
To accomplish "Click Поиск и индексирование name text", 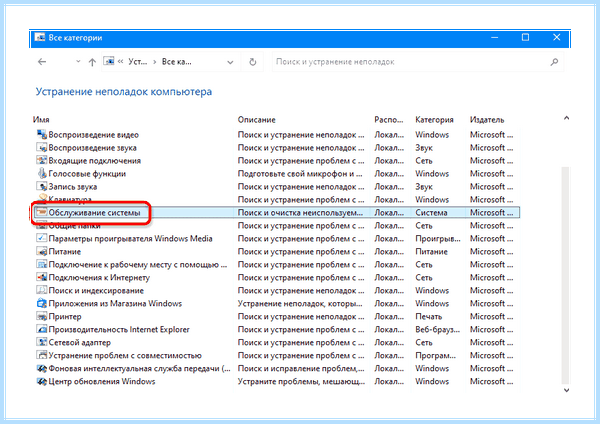I will tap(96, 291).
